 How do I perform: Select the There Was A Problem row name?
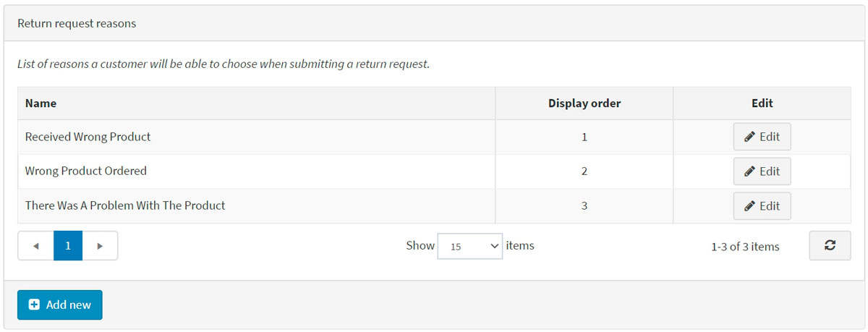pyautogui.click(x=125, y=206)
